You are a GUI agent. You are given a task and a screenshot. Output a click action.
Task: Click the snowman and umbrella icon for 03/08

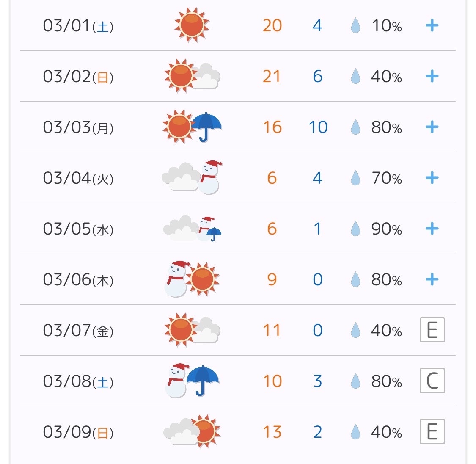(x=192, y=381)
